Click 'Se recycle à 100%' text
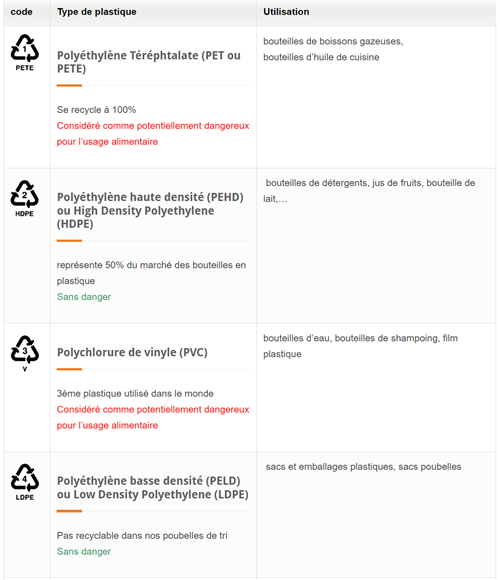500x580 pixels. 96,110
